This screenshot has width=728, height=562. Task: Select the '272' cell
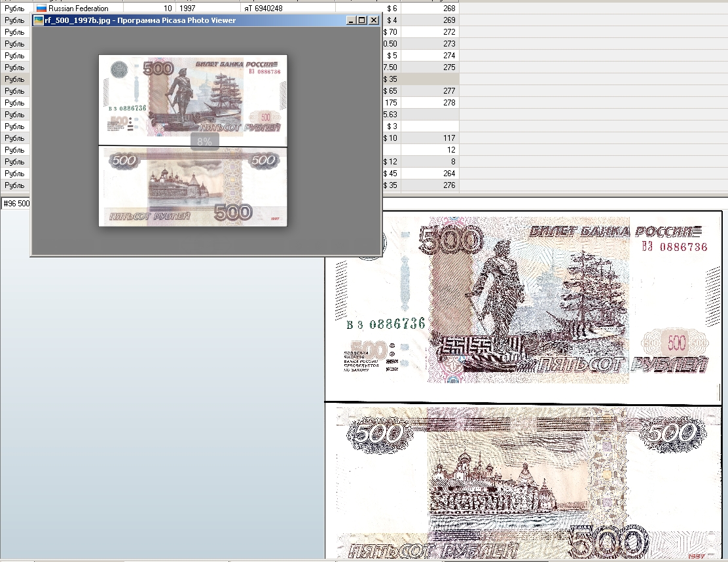430,32
